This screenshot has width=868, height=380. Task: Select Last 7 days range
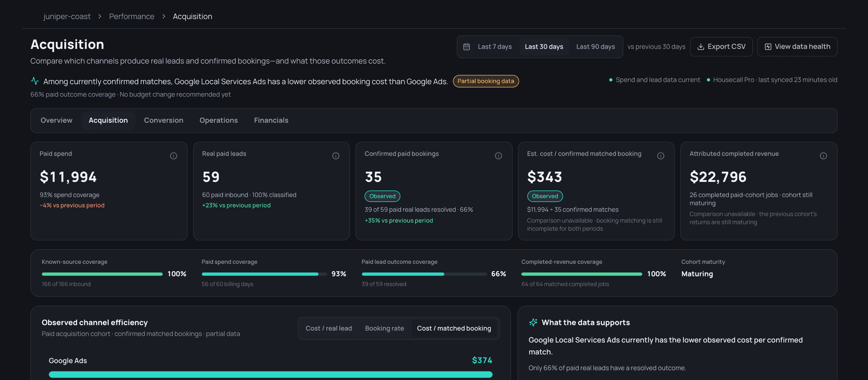(494, 47)
